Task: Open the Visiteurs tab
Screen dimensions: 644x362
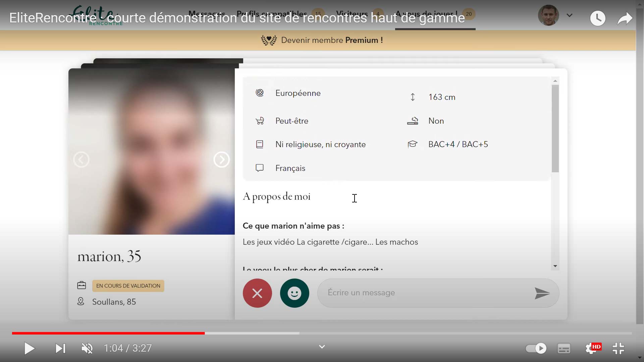Action: pyautogui.click(x=360, y=14)
